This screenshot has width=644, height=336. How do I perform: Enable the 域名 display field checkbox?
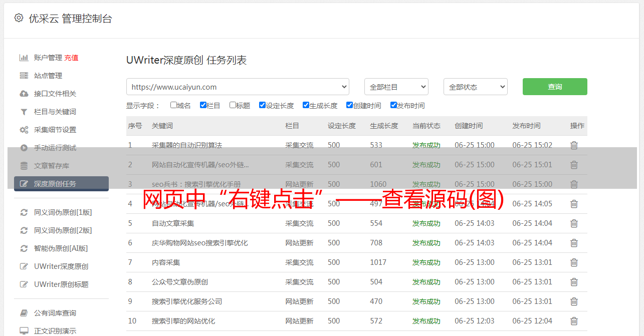pyautogui.click(x=173, y=105)
